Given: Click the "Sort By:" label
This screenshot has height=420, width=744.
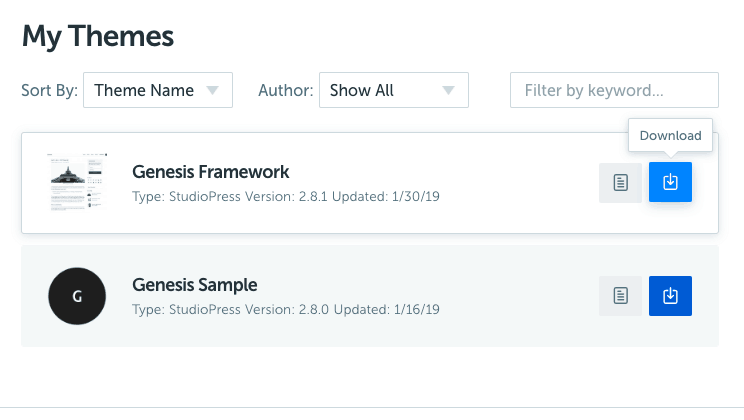Looking at the screenshot, I should tap(49, 90).
